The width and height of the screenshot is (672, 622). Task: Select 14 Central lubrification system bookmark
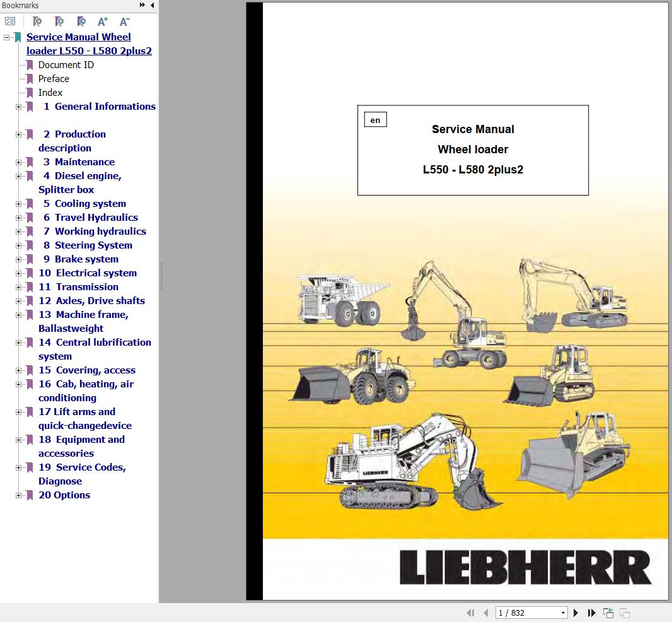pyautogui.click(x=95, y=349)
